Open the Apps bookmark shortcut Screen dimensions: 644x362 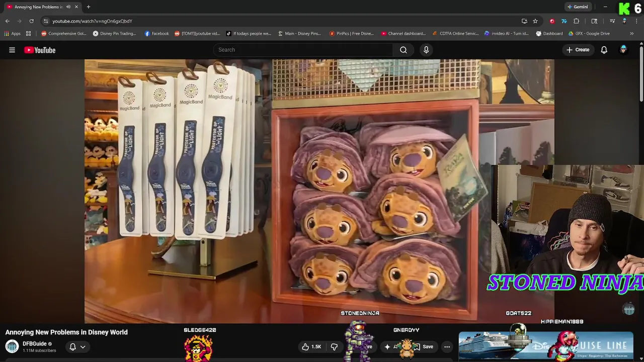tap(13, 34)
